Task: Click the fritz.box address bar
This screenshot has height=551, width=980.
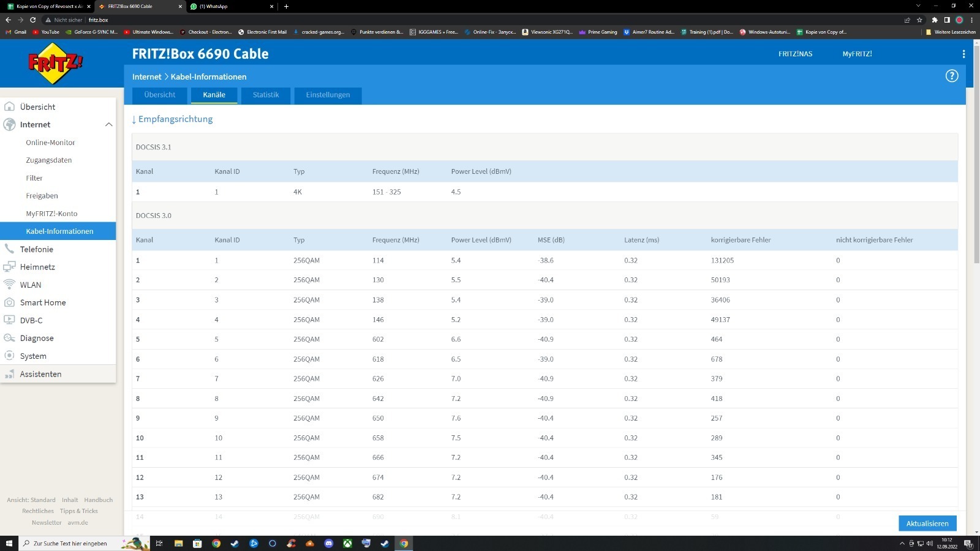Action: (472, 20)
